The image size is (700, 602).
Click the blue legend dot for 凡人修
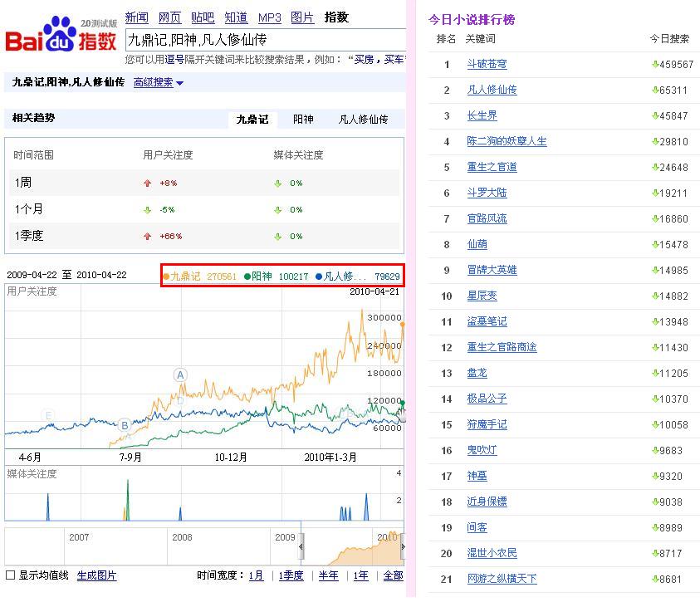point(319,277)
